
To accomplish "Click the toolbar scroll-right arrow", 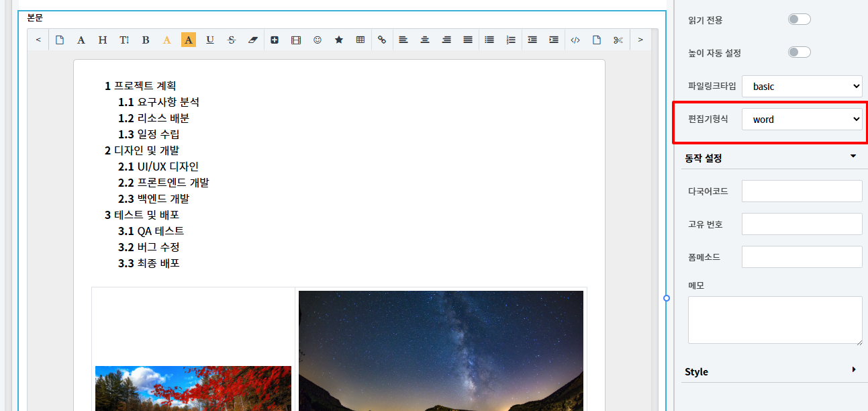I will (640, 40).
